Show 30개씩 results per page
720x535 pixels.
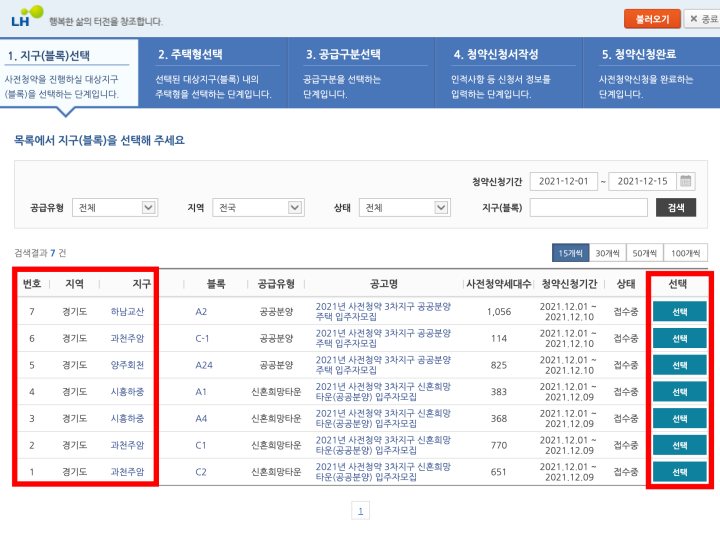tap(608, 253)
